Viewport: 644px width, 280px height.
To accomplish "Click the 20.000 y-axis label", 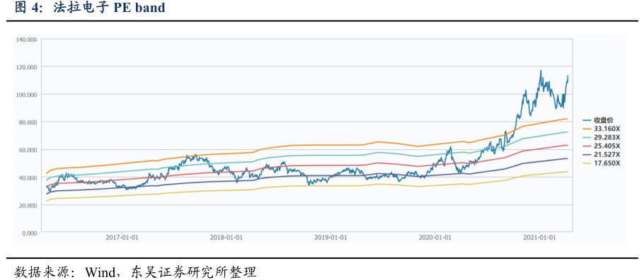I will (28, 205).
